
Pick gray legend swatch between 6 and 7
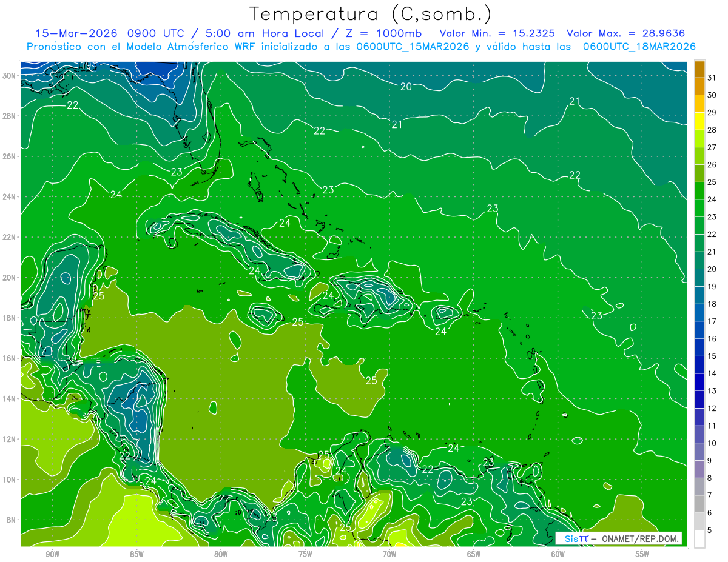click(x=699, y=504)
